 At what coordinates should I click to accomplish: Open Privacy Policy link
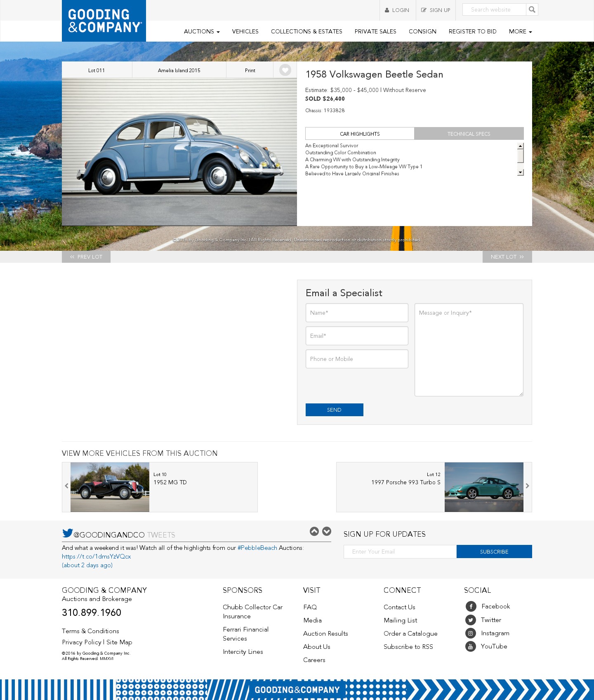[82, 642]
